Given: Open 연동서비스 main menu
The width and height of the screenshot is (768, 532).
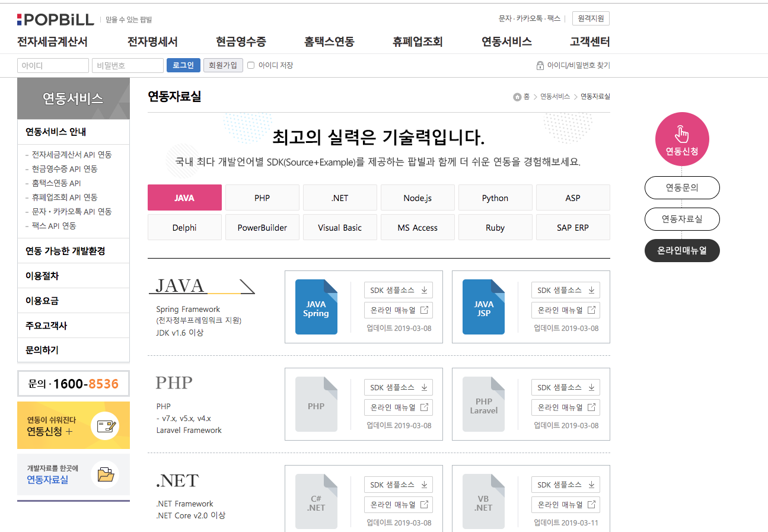Looking at the screenshot, I should (x=506, y=42).
